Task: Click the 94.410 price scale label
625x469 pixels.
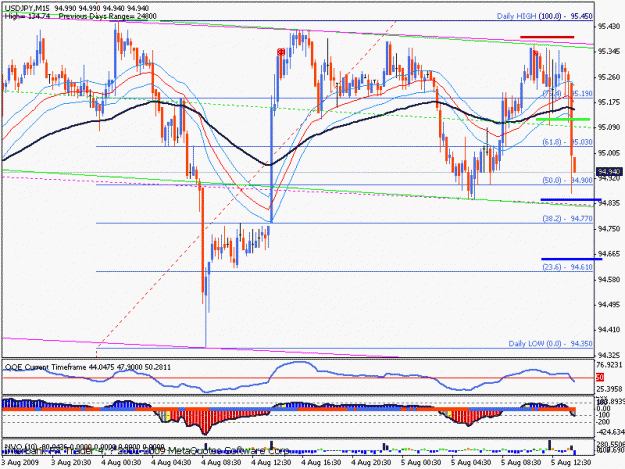Action: pyautogui.click(x=609, y=330)
